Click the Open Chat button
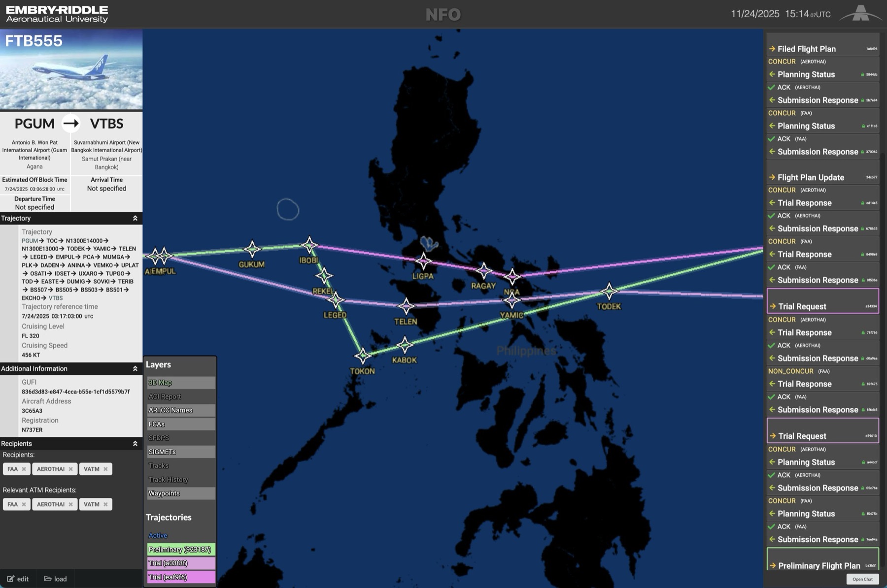 click(x=862, y=579)
